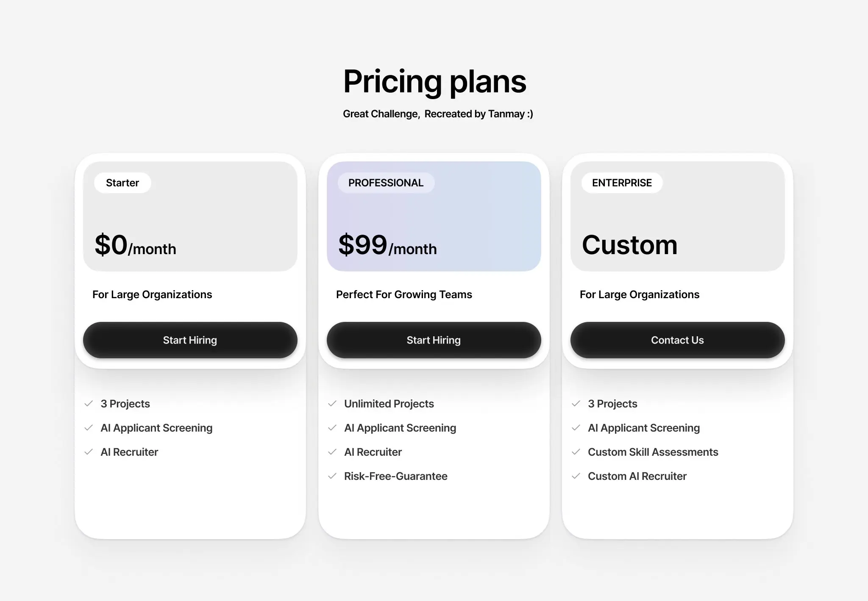Image resolution: width=868 pixels, height=601 pixels.
Task: Click the checkmark next to AI Recruiter in Starter
Action: (x=89, y=452)
